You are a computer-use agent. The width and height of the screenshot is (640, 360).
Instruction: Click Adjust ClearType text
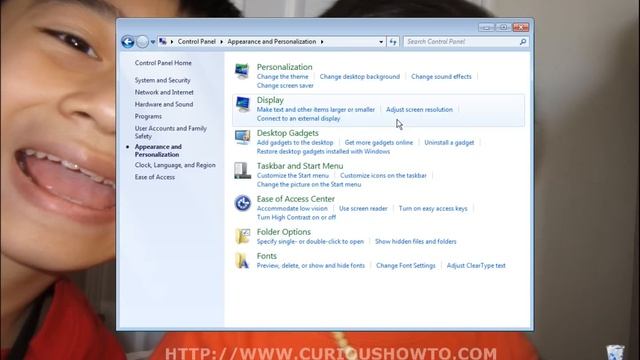[476, 266]
